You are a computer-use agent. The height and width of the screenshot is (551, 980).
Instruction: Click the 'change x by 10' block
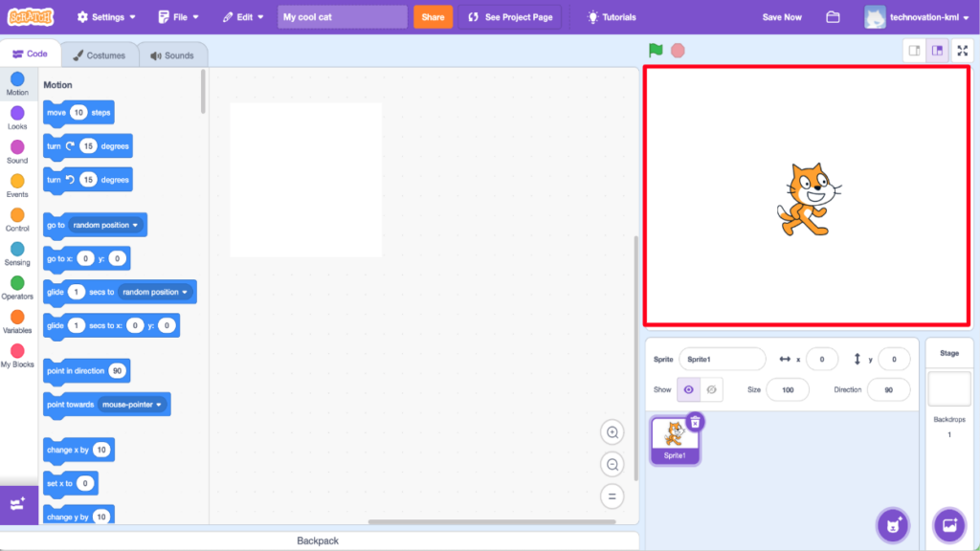78,450
